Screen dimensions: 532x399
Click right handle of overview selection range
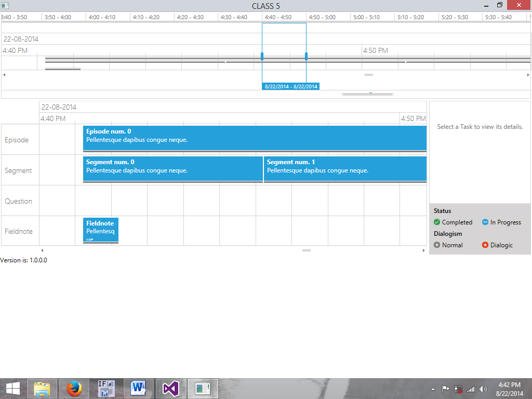point(307,56)
